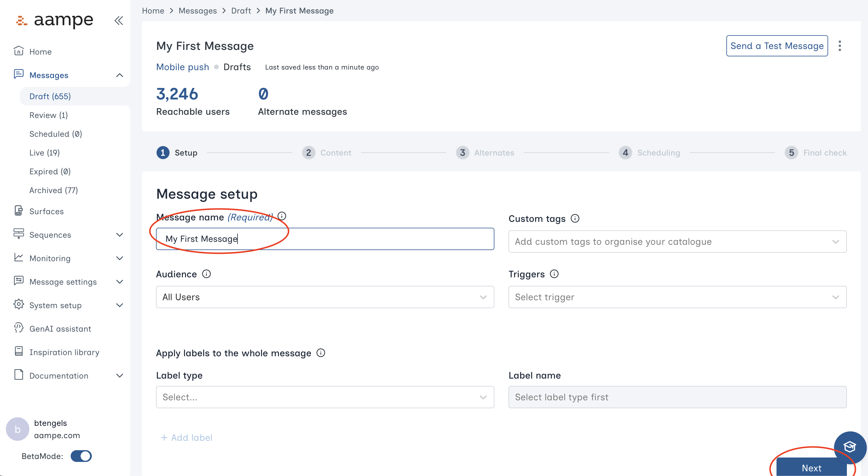Image resolution: width=868 pixels, height=476 pixels.
Task: Click the Message name info icon
Action: [282, 216]
